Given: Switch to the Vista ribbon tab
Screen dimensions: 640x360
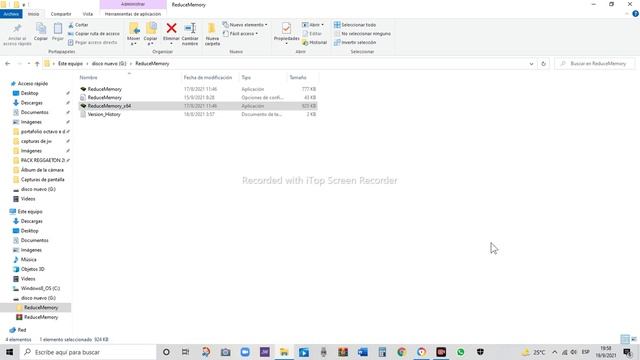Looking at the screenshot, I should coord(88,14).
